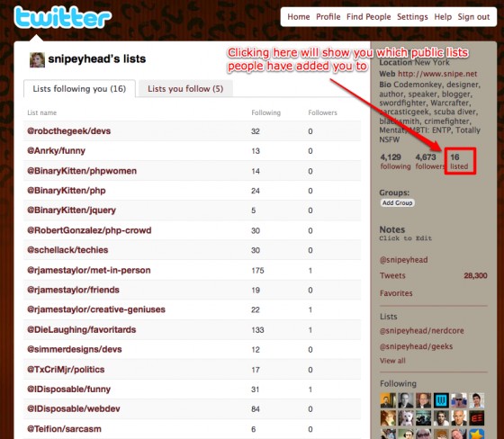Image resolution: width=504 pixels, height=439 pixels.
Task: Open the Help link
Action: (443, 17)
